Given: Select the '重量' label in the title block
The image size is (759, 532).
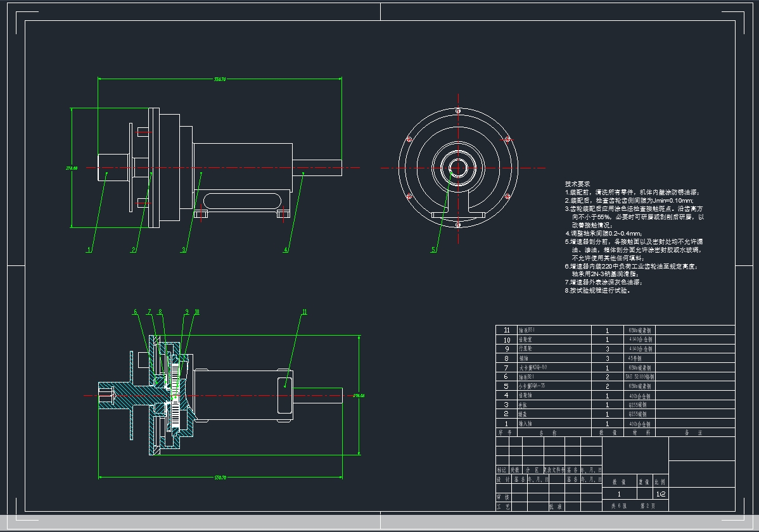Looking at the screenshot, I should [644, 482].
